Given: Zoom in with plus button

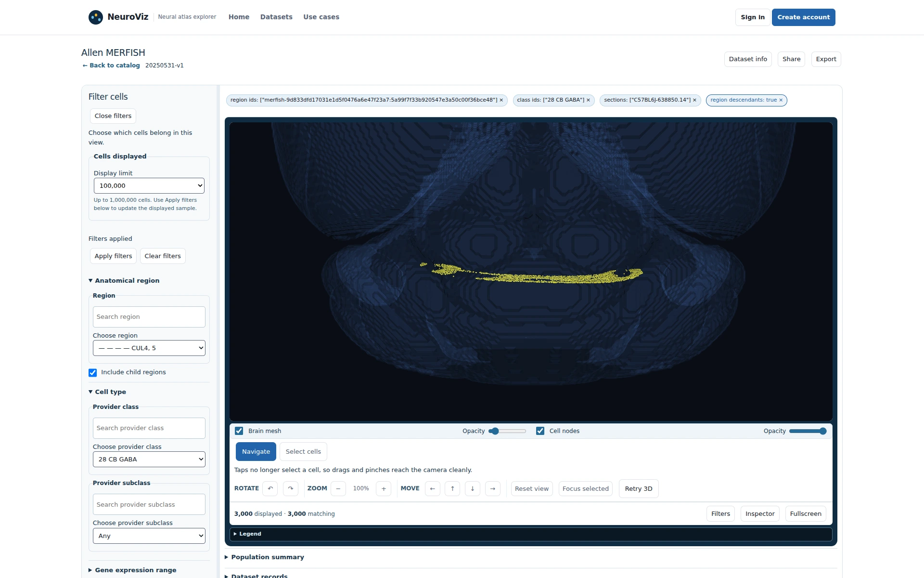Looking at the screenshot, I should point(384,488).
